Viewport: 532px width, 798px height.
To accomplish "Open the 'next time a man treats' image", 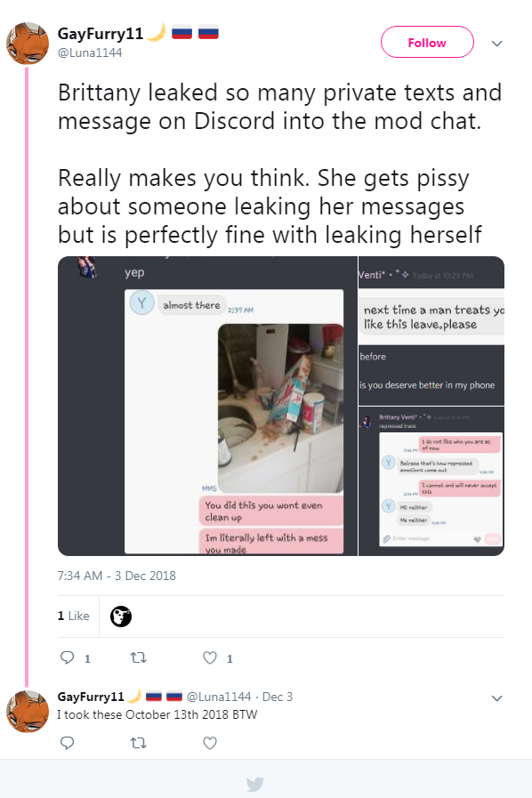I will (x=431, y=331).
